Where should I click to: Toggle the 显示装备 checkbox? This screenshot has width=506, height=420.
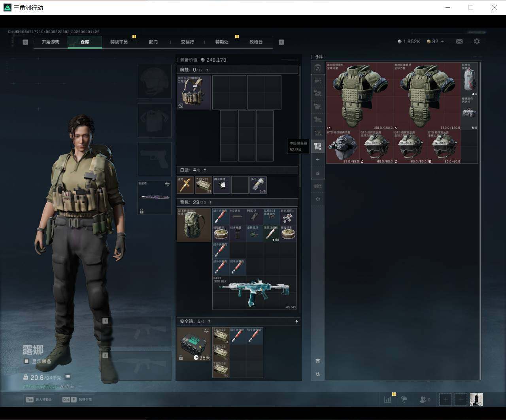tap(26, 361)
